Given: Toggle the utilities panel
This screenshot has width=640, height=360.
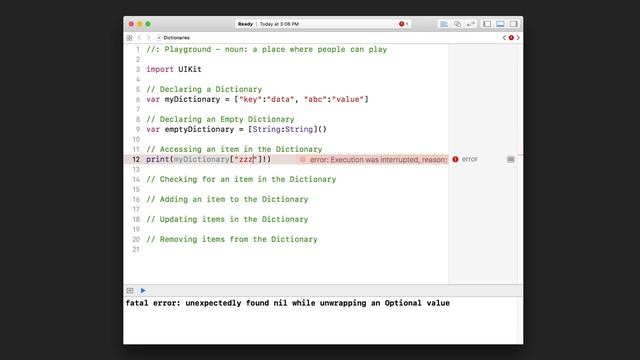Looking at the screenshot, I should pos(513,24).
